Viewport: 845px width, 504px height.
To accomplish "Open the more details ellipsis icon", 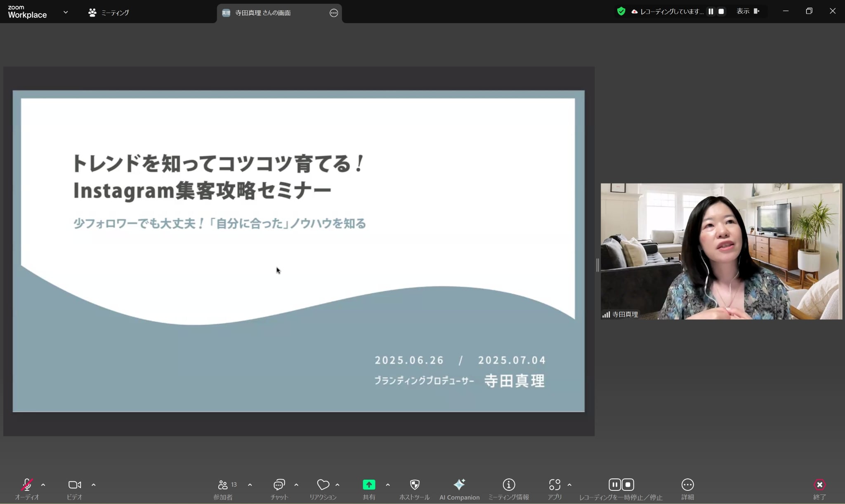I will 687,485.
